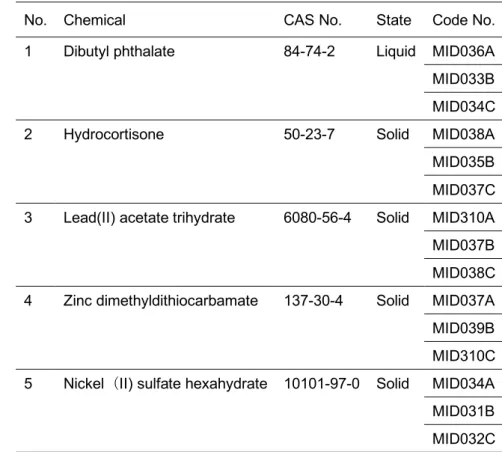
Task: Select code MID310C
Action: click(x=464, y=356)
